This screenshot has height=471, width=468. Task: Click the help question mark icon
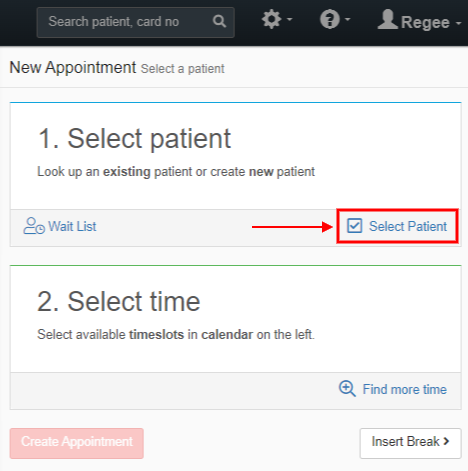pos(330,19)
